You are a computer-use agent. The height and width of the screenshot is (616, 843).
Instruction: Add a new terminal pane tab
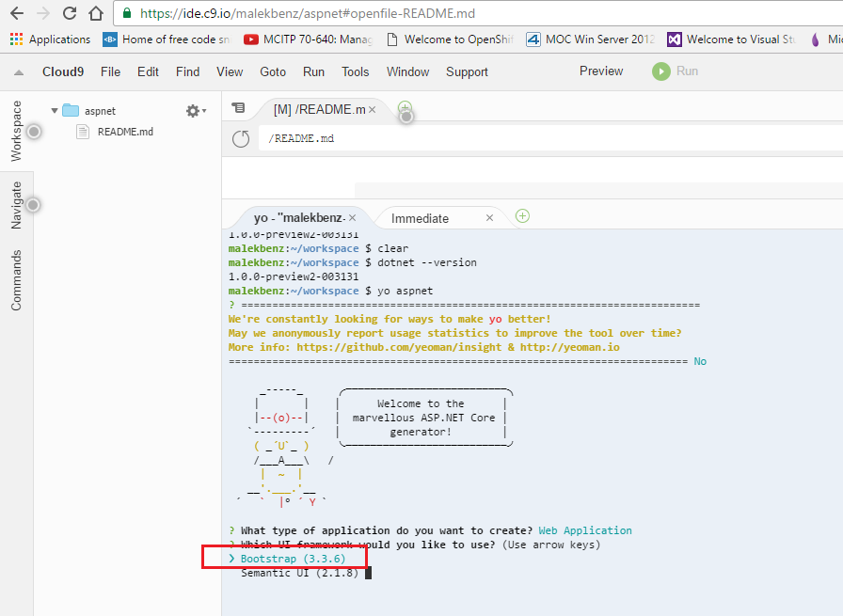tap(522, 216)
